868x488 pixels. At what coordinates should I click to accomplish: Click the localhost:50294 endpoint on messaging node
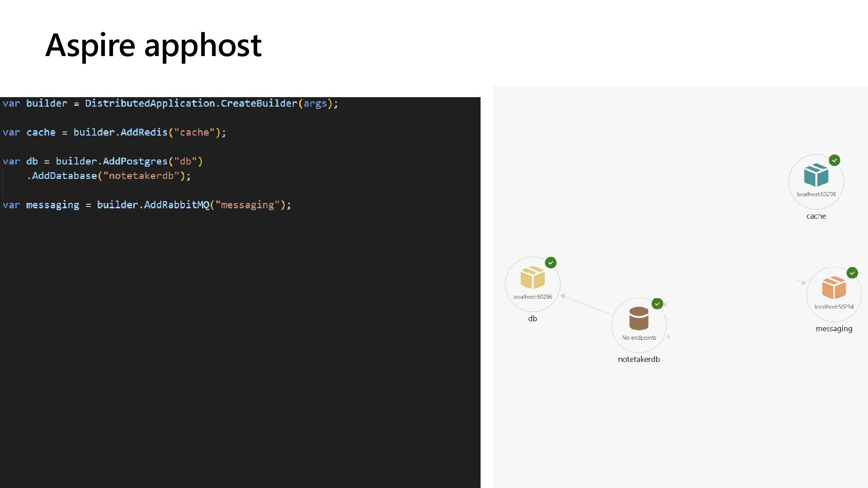pyautogui.click(x=834, y=307)
